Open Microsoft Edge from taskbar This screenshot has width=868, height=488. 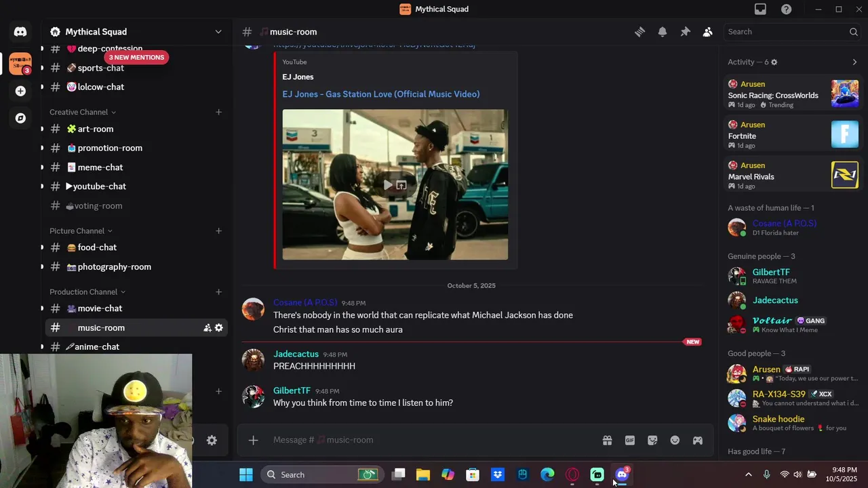pos(547,474)
